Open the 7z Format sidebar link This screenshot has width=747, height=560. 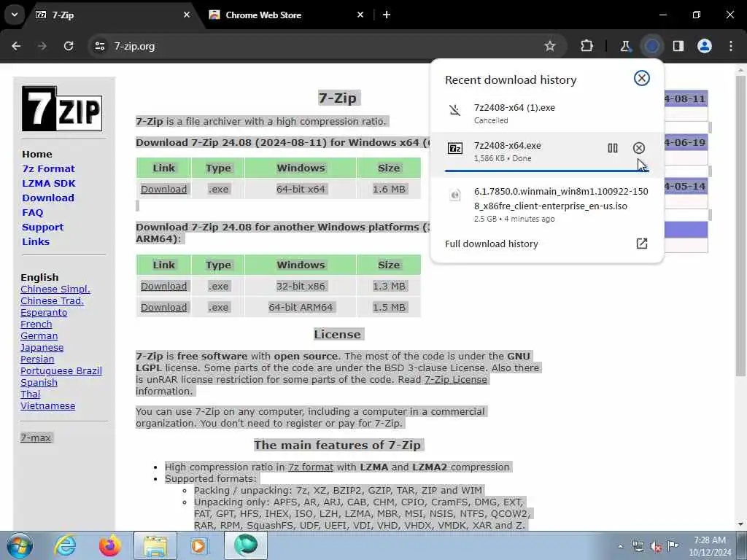[x=49, y=168]
